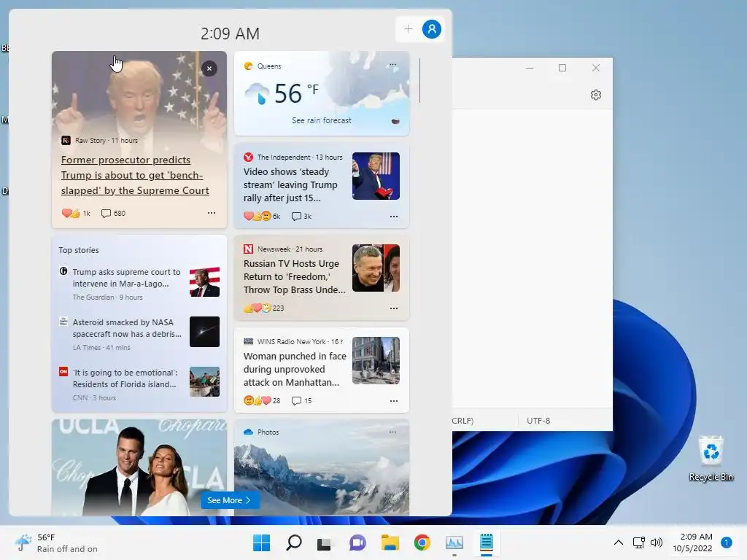Show hidden tray icons chevron

point(619,542)
